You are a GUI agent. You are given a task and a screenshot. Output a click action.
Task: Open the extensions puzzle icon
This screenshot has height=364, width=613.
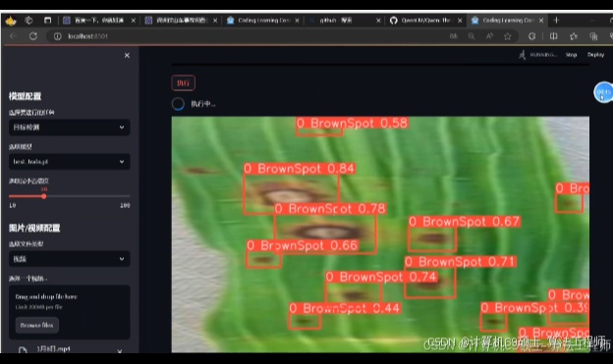pos(531,36)
